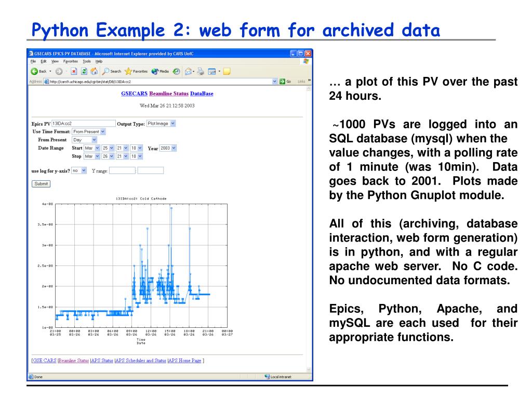
Task: Click the scrollbar up arrow
Action: click(x=309, y=89)
